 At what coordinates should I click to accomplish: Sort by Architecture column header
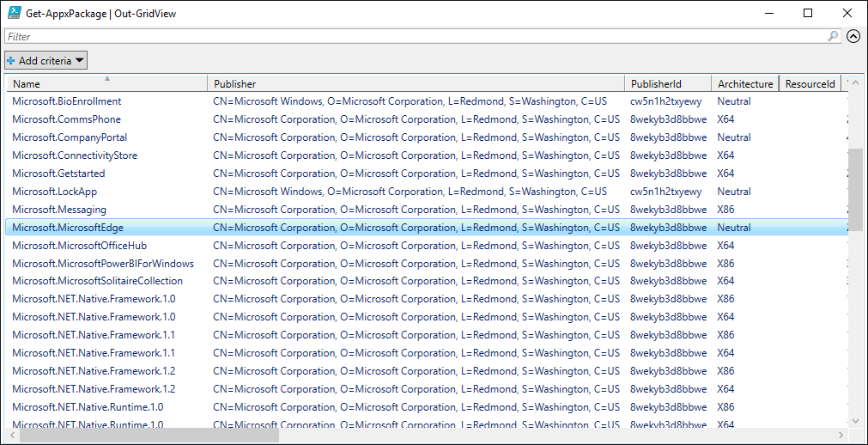coord(744,83)
